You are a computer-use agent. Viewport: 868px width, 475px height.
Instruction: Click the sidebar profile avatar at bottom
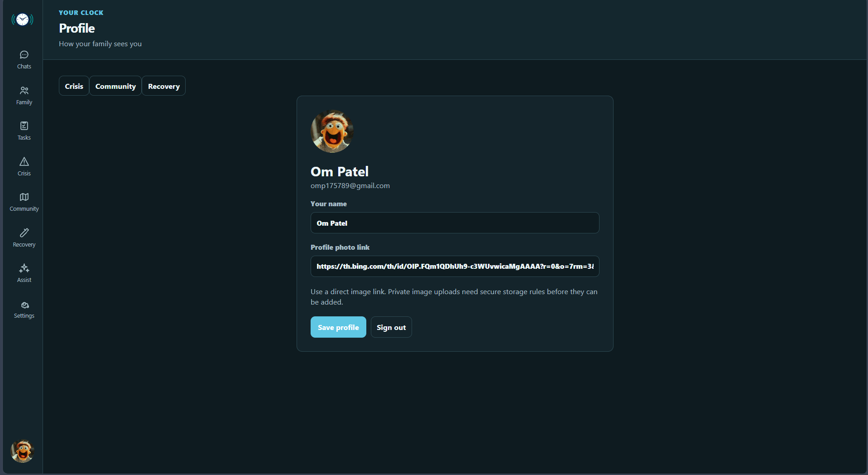[22, 451]
